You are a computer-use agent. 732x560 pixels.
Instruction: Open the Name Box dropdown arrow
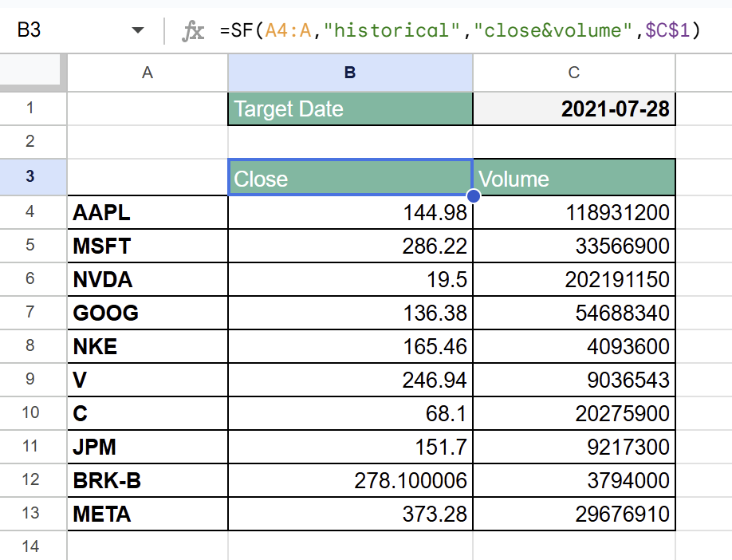[x=137, y=30]
